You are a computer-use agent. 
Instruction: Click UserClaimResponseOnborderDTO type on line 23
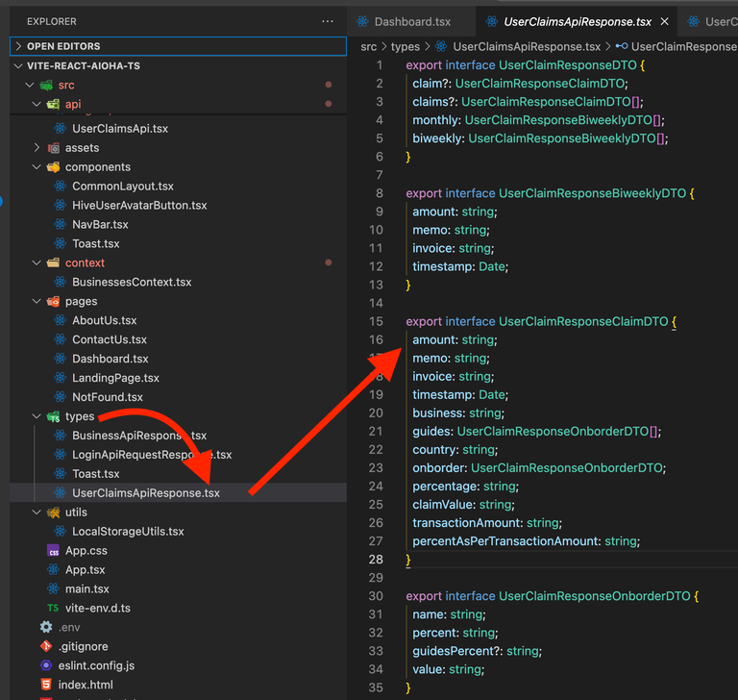tap(567, 467)
